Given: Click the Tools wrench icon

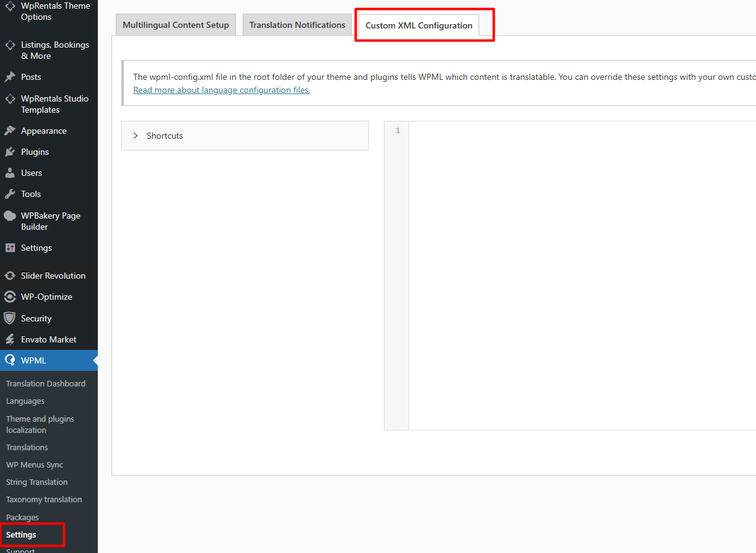Looking at the screenshot, I should [x=10, y=194].
